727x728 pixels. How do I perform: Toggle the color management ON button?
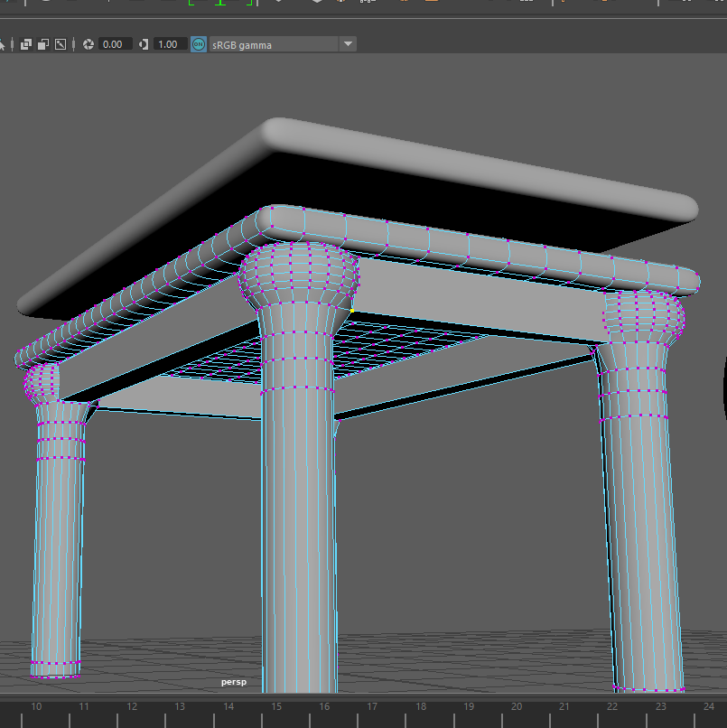tap(199, 44)
